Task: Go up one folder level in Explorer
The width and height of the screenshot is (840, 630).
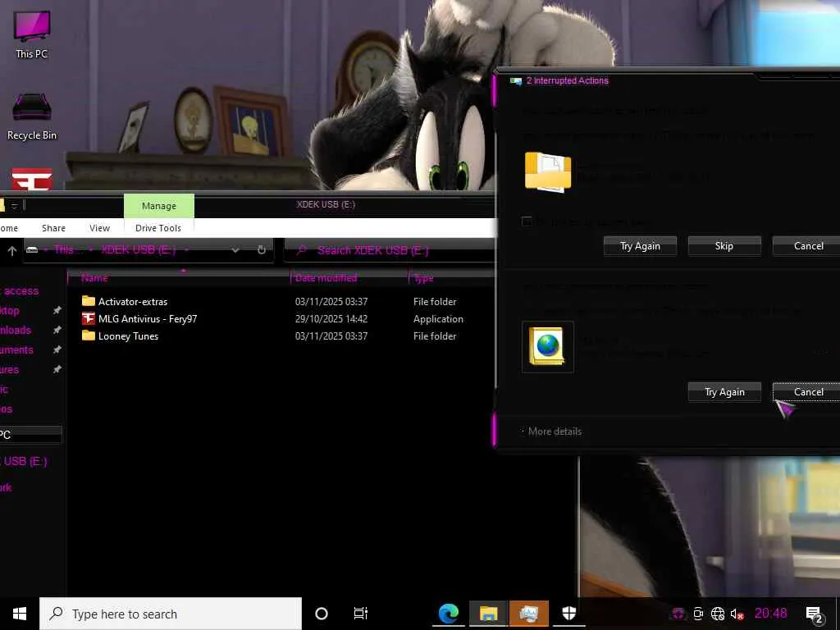Action: coord(11,250)
